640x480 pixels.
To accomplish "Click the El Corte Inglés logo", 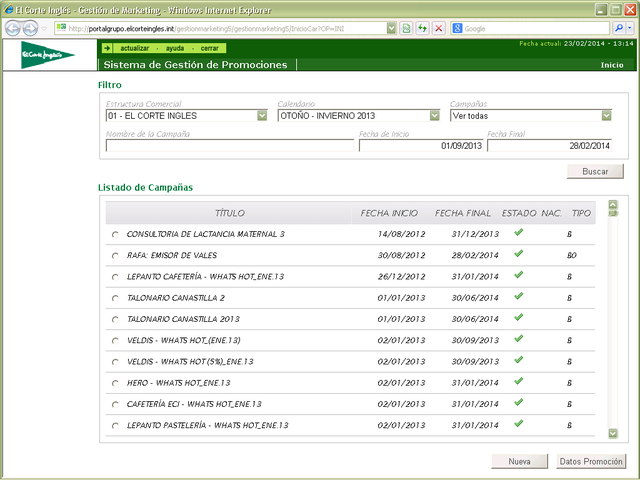I will 47,54.
